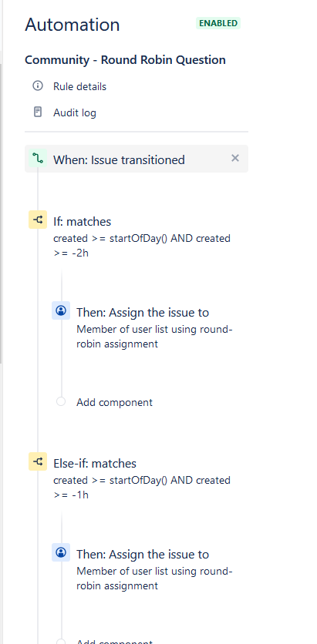Click the second Assign the issue user icon
The width and height of the screenshot is (317, 644).
pos(61,552)
